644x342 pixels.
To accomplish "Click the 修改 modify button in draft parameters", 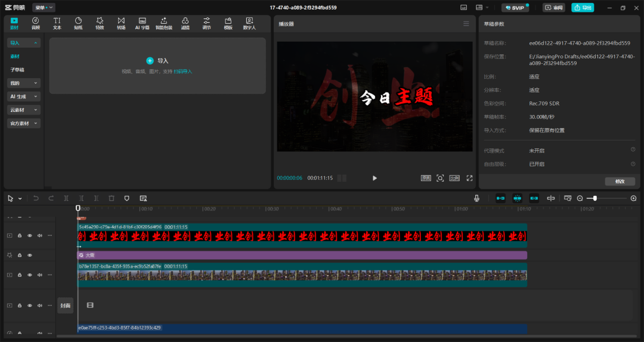I will click(x=620, y=182).
